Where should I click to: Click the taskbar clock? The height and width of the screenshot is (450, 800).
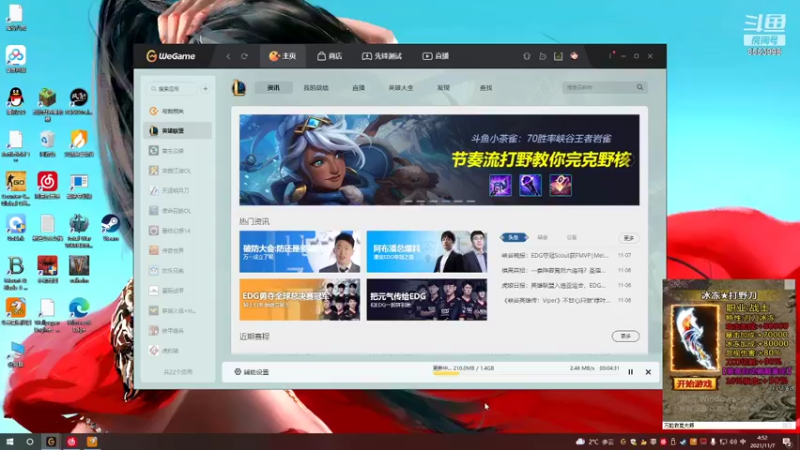tap(763, 442)
